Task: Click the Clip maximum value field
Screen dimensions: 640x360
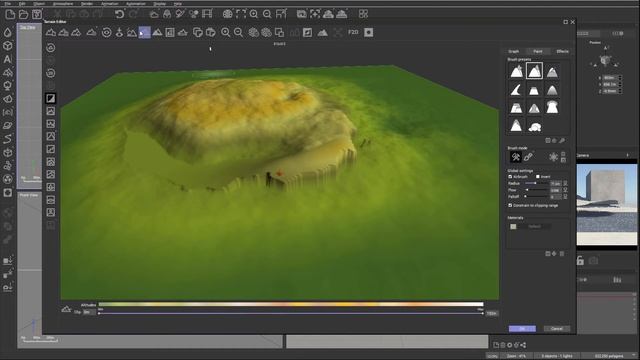Action: (491, 313)
